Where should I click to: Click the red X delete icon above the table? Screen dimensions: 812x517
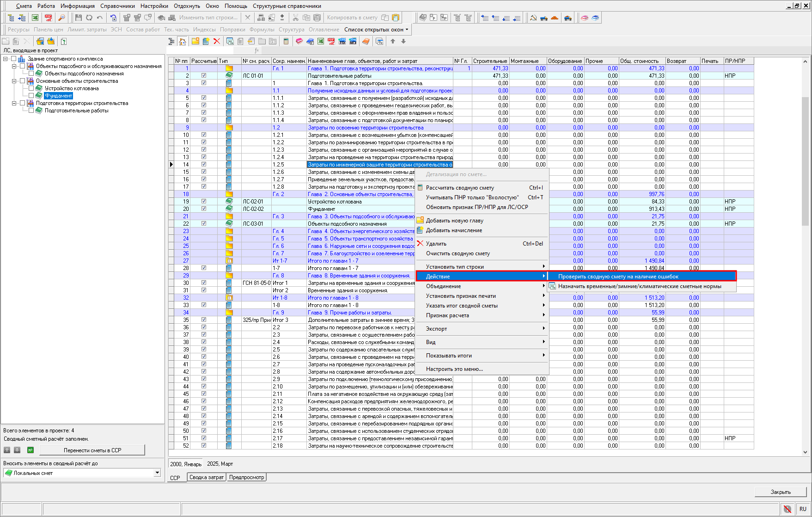coord(216,41)
